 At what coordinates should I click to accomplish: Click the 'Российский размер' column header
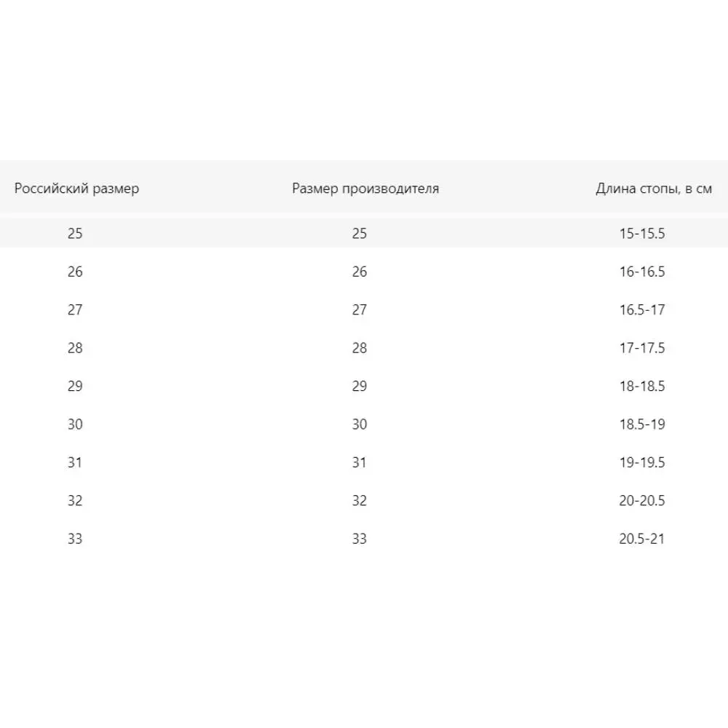click(x=76, y=189)
